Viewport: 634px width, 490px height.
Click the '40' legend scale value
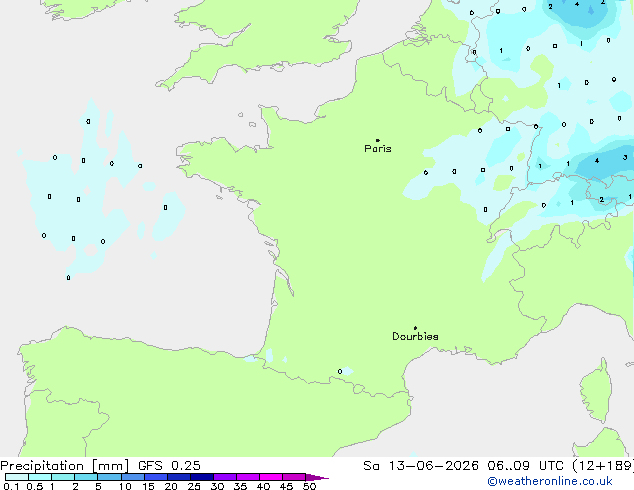(263, 486)
